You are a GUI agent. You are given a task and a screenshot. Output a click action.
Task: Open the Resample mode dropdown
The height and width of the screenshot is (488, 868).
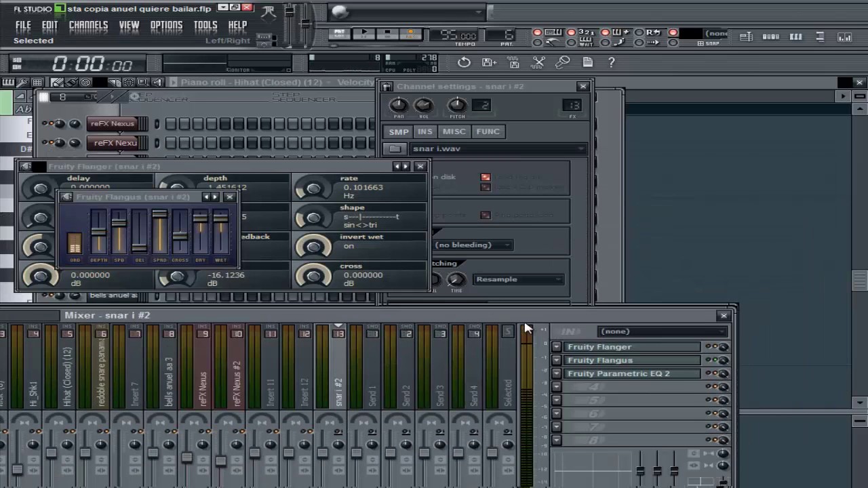(519, 279)
